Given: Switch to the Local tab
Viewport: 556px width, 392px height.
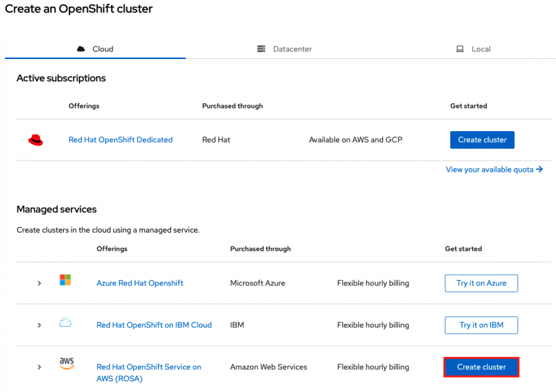Looking at the screenshot, I should coord(473,49).
